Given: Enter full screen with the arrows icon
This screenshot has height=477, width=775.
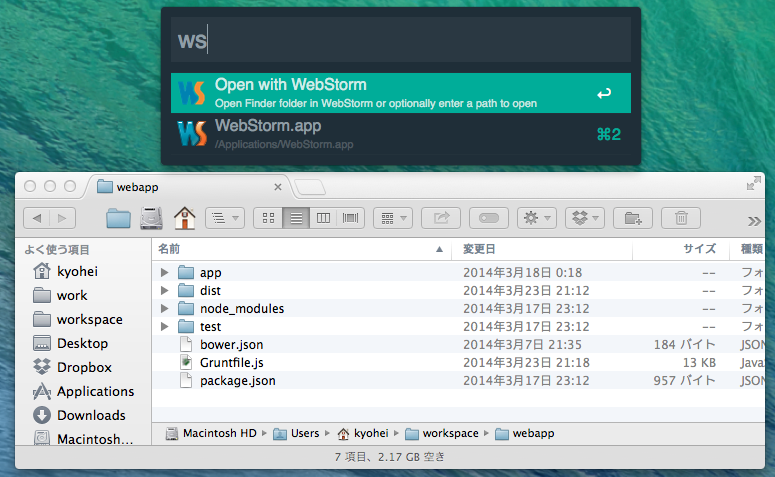Looking at the screenshot, I should pyautogui.click(x=753, y=183).
